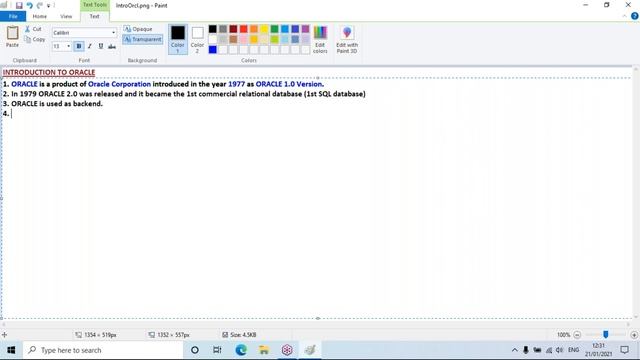Pick the black color swatch
Screen dimensions: 640x360
(213, 29)
